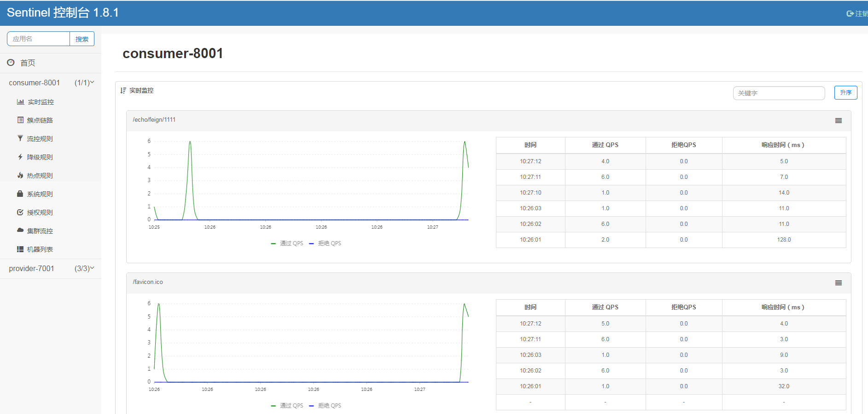Image resolution: width=868 pixels, height=414 pixels.
Task: Toggle 拒绝 QPS legend in /favicon.ico chart
Action: click(325, 406)
